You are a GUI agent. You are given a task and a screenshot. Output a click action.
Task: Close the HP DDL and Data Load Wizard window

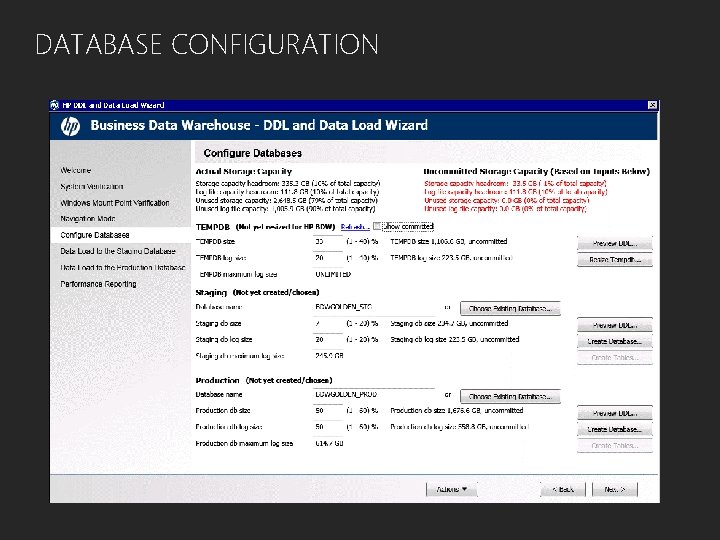tap(652, 105)
